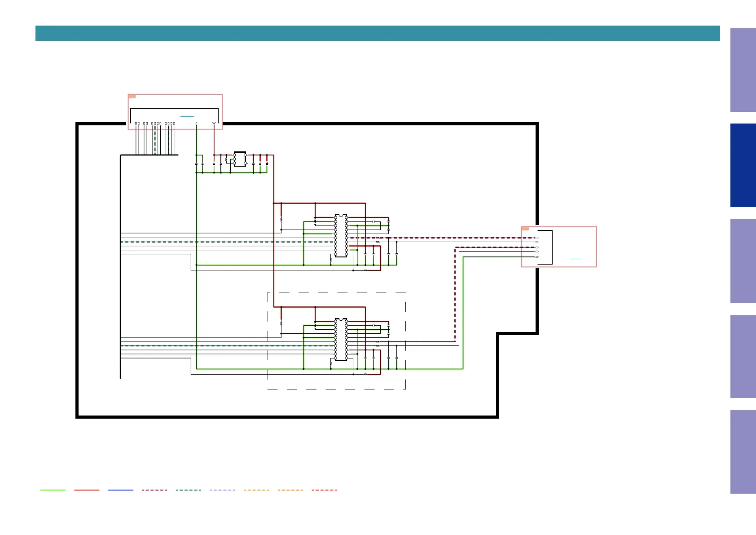
Task: Select the dark blue side tab
Action: click(743, 165)
